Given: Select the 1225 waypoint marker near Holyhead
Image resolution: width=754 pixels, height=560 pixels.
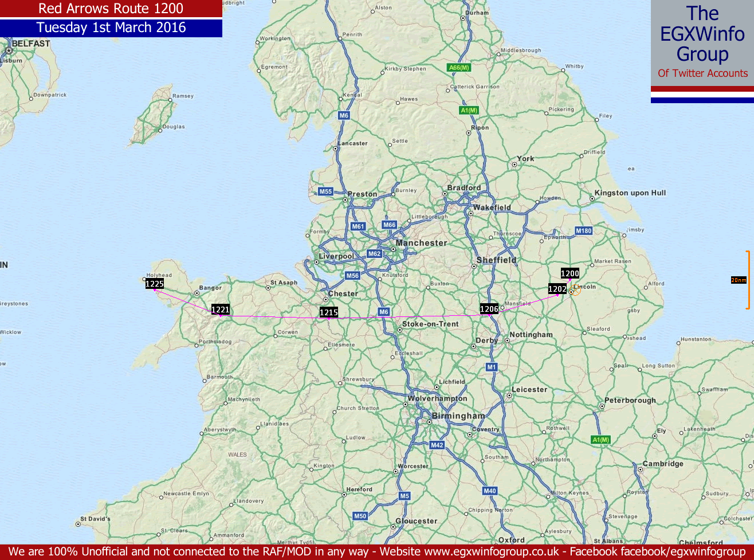Looking at the screenshot, I should pos(155,283).
